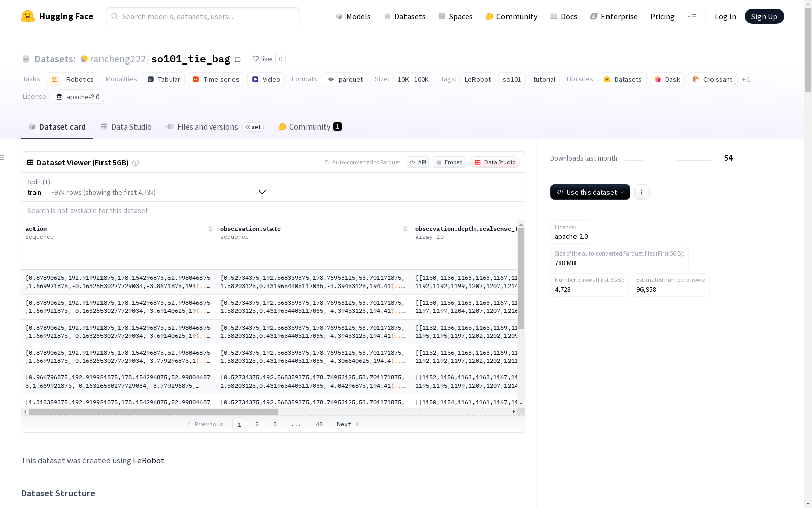This screenshot has height=508, width=812.
Task: Click the Sign Up button
Action: tap(764, 16)
